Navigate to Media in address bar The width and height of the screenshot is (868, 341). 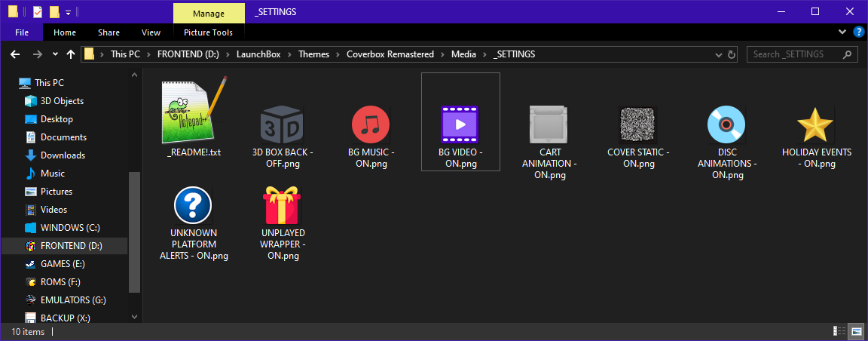click(463, 54)
